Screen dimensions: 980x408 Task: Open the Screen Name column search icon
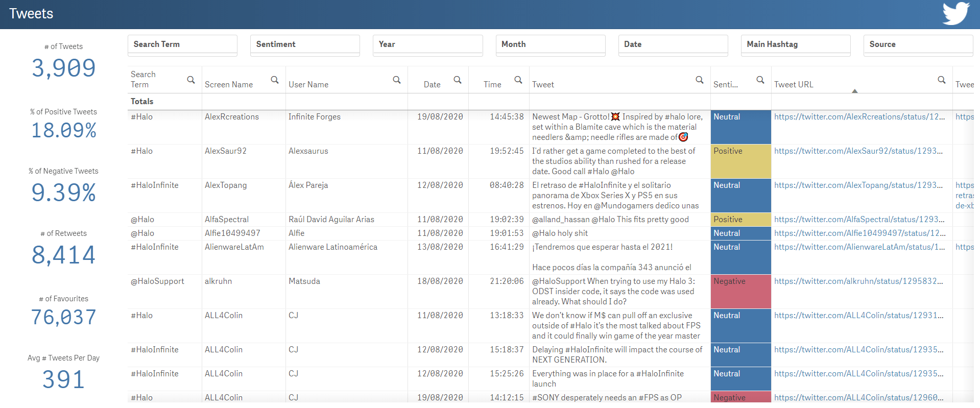coord(275,80)
